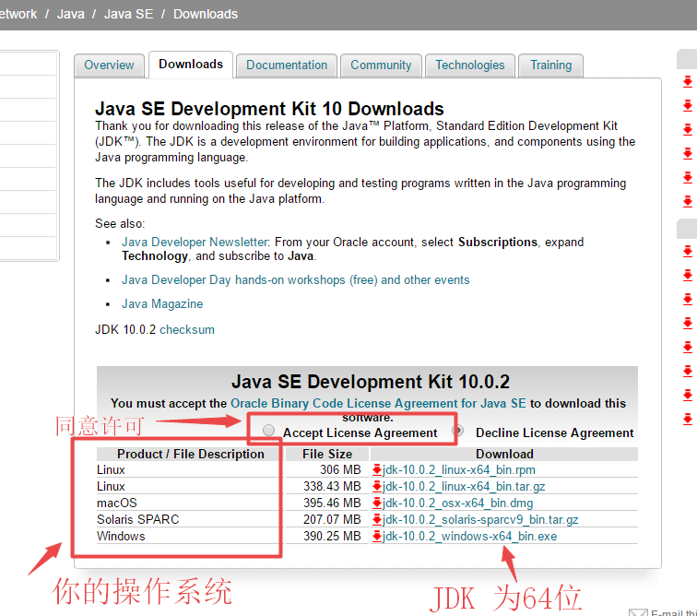697x616 pixels.
Task: Click download arrow icon for solaris tar.gz file
Action: [377, 519]
